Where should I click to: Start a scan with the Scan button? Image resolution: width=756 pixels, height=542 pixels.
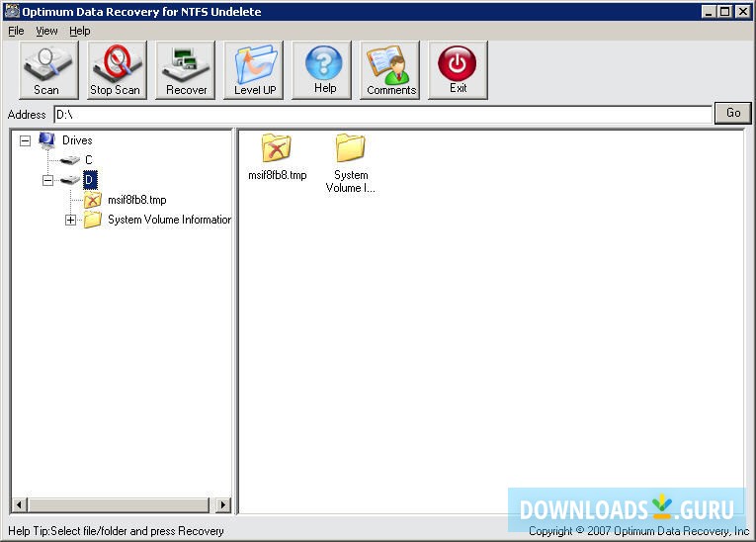(48, 70)
